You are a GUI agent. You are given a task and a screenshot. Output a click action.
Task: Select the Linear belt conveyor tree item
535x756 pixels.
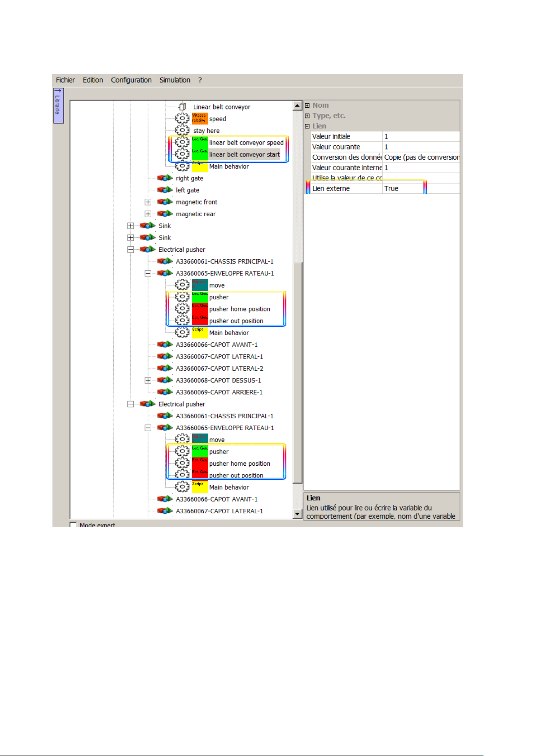[222, 107]
